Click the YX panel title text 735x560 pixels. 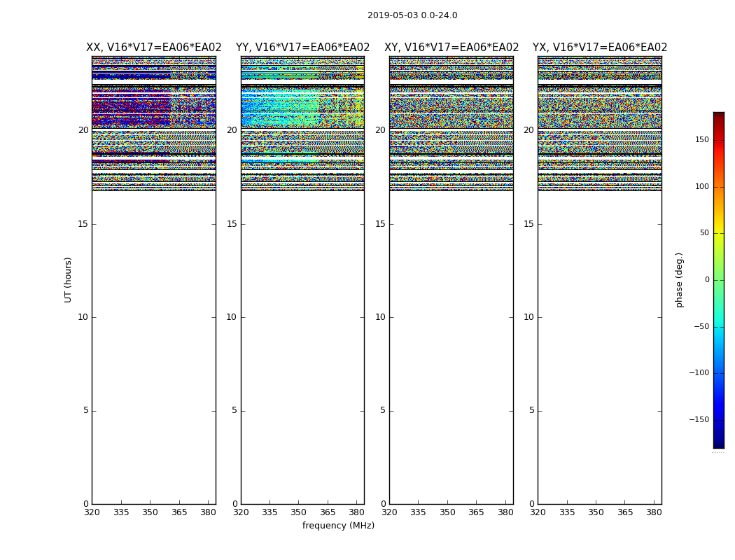point(600,48)
